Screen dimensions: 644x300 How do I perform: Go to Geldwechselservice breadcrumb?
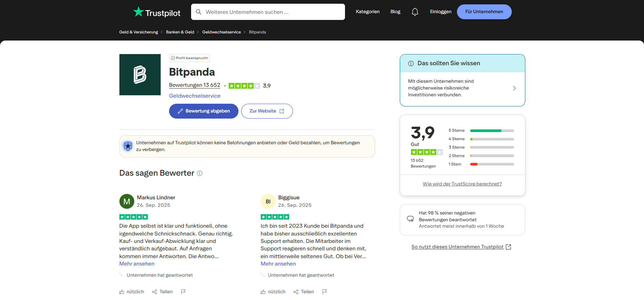click(x=222, y=32)
